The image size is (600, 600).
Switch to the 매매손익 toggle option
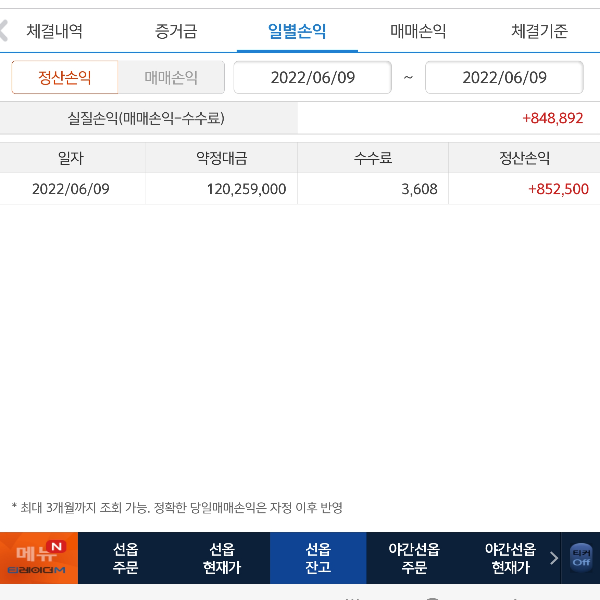point(171,77)
